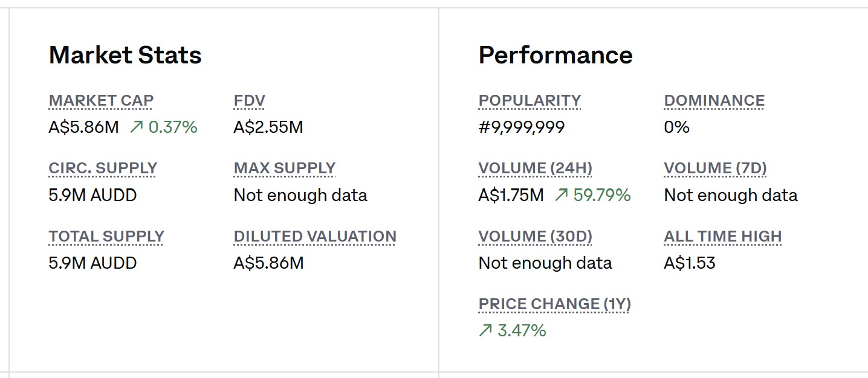Click the DILUTED VALUATION label
The width and height of the screenshot is (868, 378).
tap(315, 236)
